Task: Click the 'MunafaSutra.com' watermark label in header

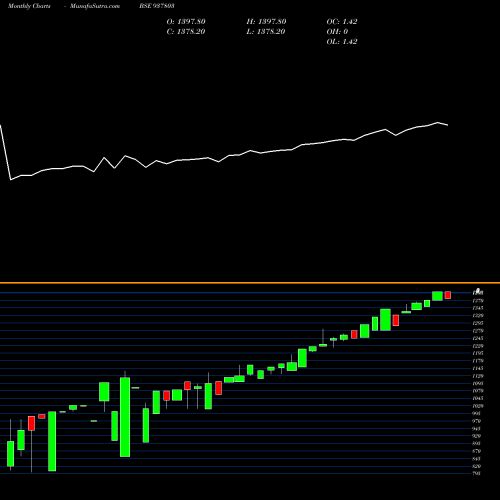Action: pos(95,6)
